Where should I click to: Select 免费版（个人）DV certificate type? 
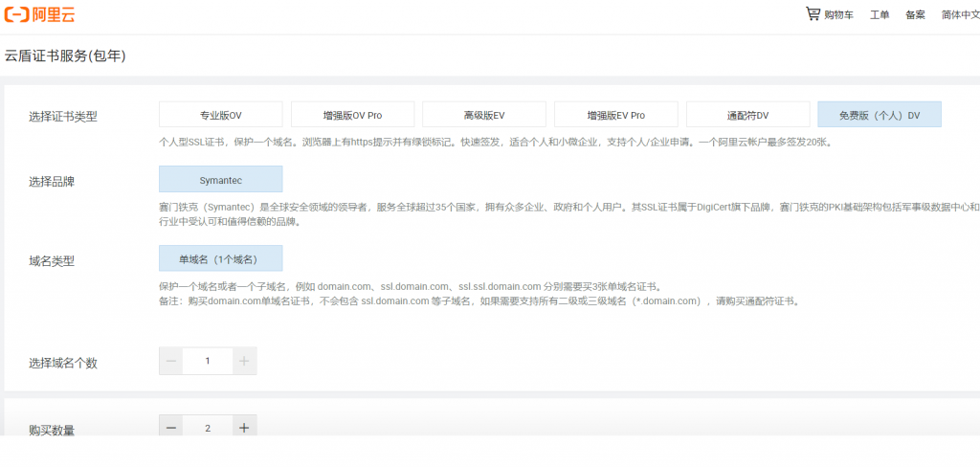[x=880, y=115]
